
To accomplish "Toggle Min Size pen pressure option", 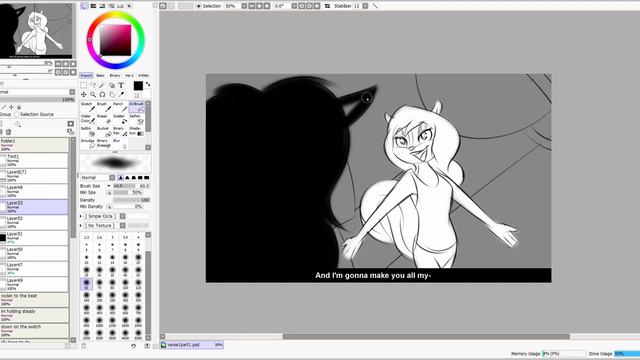I will [109, 192].
